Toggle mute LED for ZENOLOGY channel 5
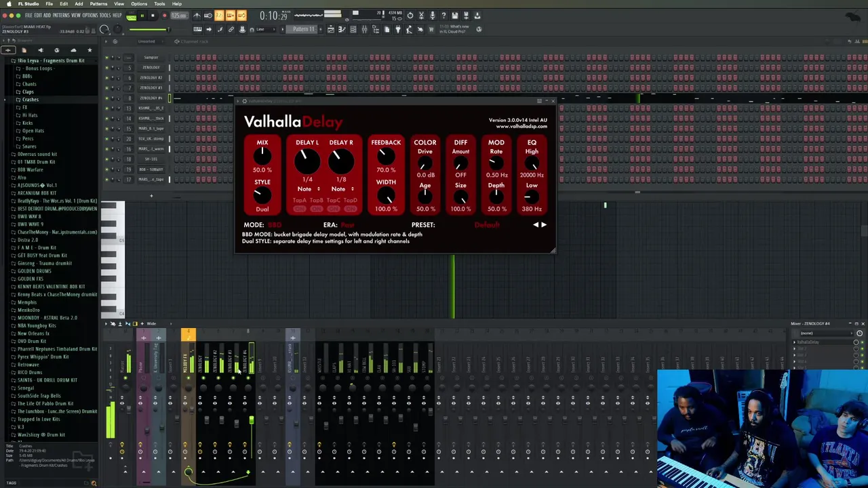The width and height of the screenshot is (868, 488). (106, 68)
